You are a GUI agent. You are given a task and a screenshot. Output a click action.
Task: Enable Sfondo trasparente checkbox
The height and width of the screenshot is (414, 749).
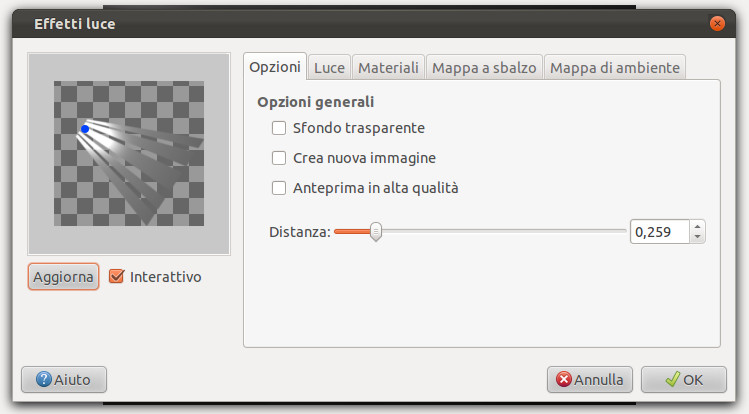279,128
